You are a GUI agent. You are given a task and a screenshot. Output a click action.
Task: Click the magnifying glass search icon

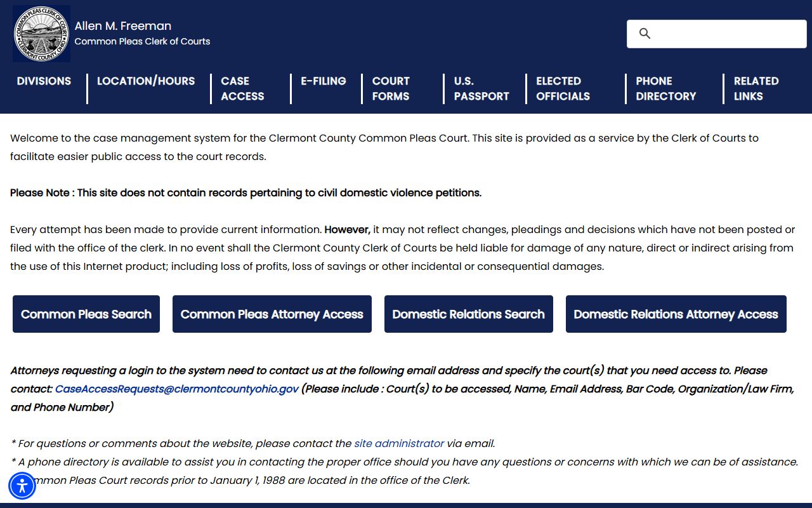click(645, 34)
